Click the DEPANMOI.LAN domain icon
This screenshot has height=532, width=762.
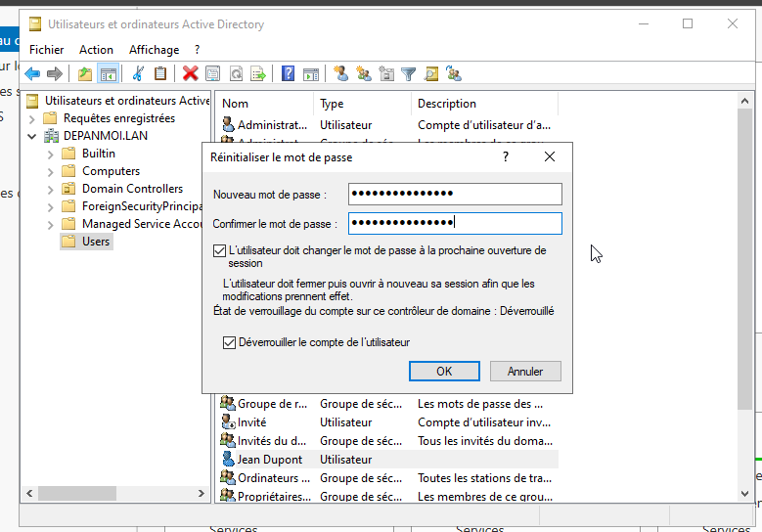pyautogui.click(x=52, y=136)
